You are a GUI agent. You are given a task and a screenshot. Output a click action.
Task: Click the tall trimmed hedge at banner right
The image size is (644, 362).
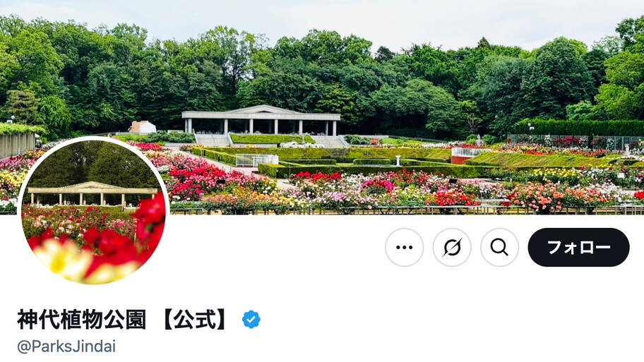579,127
